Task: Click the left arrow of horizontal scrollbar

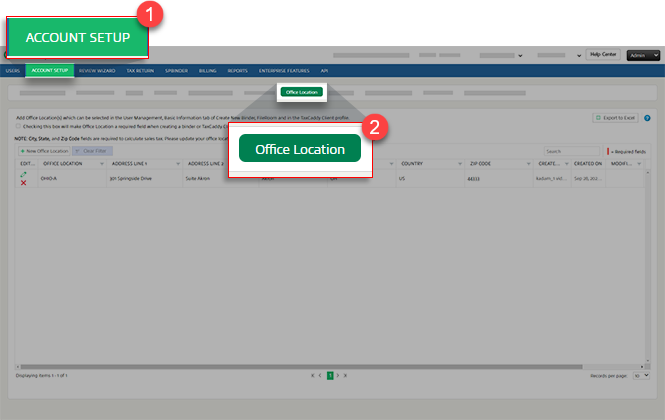Action: 18,367
